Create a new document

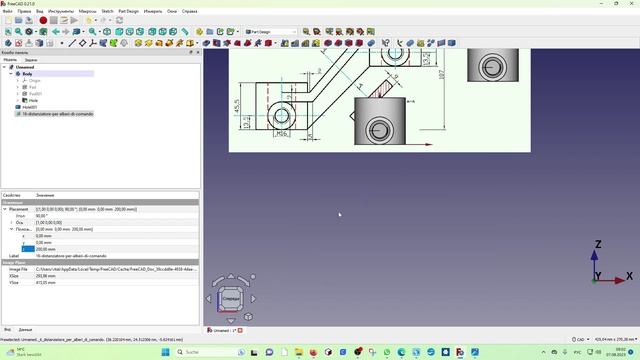(x=8, y=20)
